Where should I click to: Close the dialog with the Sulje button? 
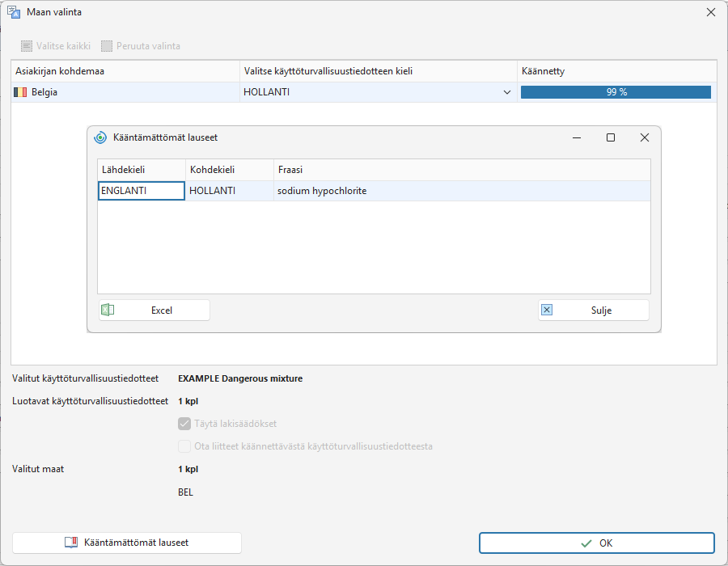594,310
